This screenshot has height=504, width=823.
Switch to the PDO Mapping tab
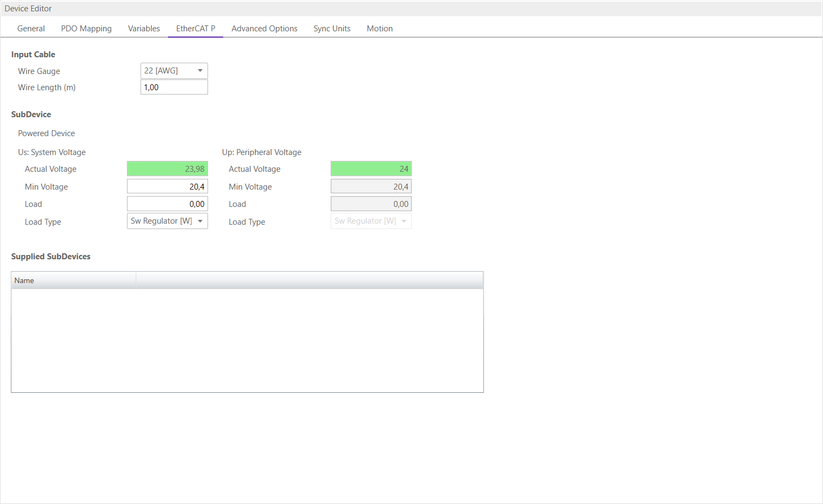click(86, 29)
